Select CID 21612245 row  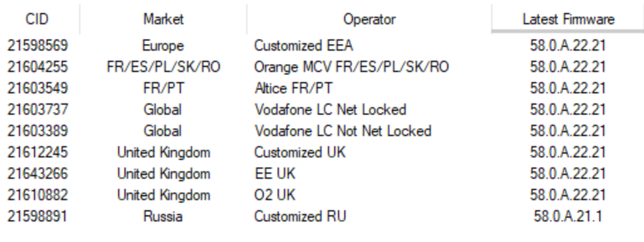[x=37, y=152]
